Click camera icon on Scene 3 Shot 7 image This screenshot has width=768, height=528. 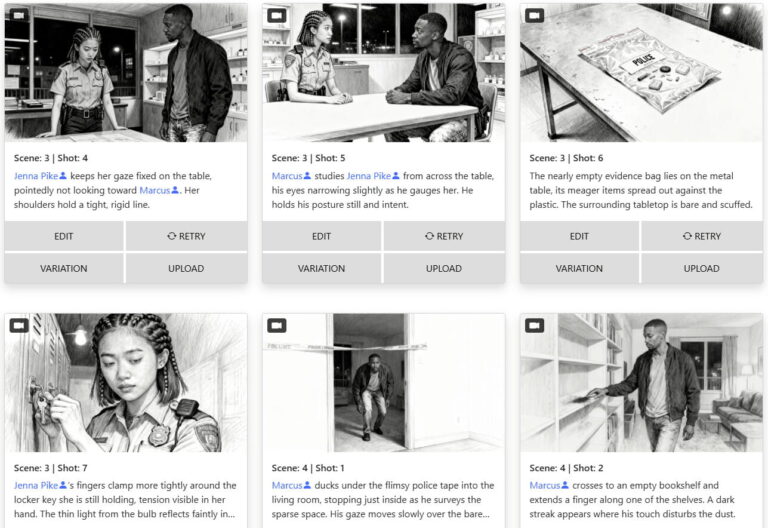click(x=20, y=326)
